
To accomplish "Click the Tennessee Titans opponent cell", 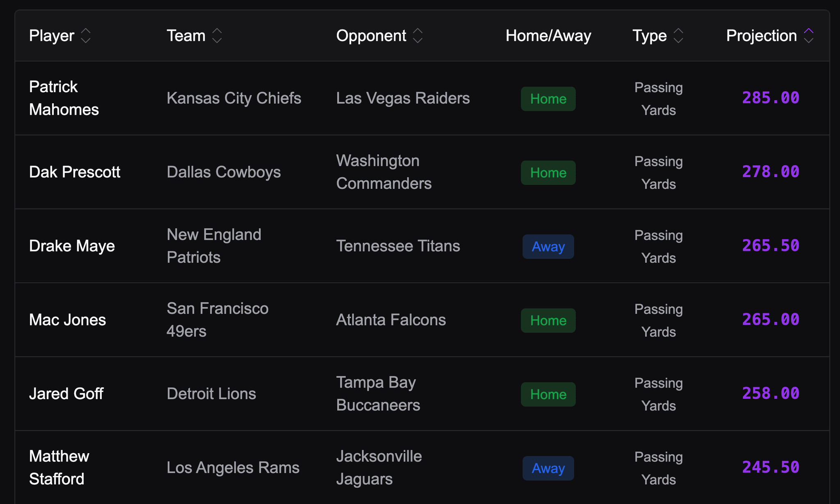I will pyautogui.click(x=398, y=246).
